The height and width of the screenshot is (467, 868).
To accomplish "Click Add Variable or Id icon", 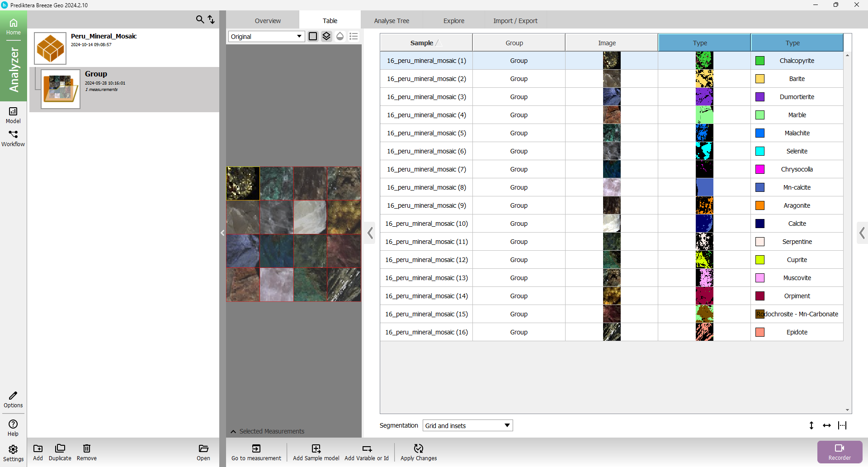I will click(367, 448).
